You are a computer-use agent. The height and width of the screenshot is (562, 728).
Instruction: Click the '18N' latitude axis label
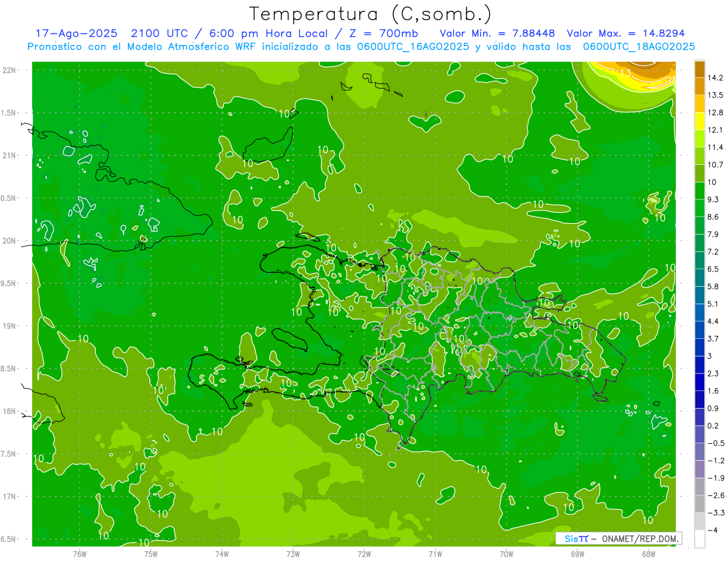pos(9,411)
